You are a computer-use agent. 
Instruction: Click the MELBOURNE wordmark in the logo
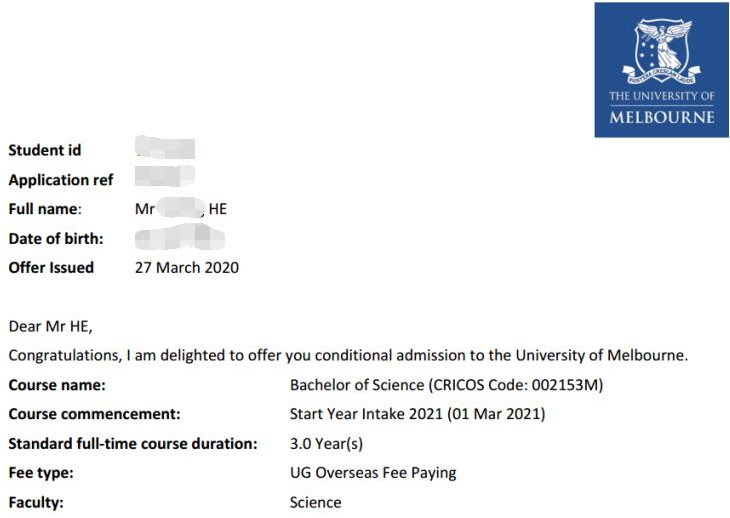point(661,117)
